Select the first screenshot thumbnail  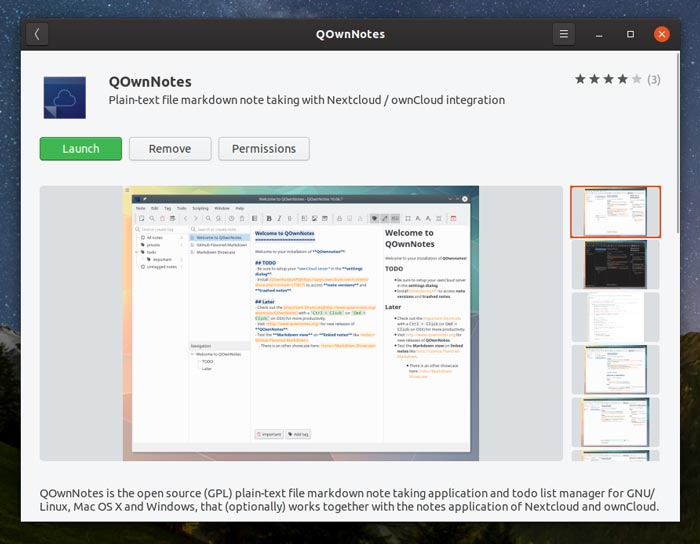tap(615, 212)
